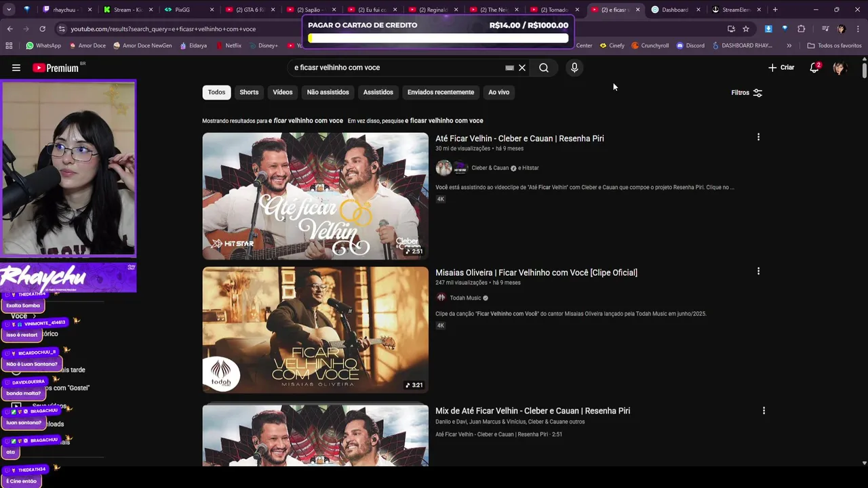
Task: Open the Mix de Até Ficar Velhin thumbnail
Action: (x=315, y=435)
